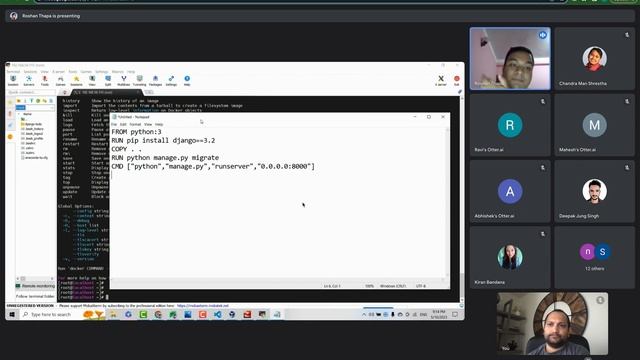Select the orange sidebar tab icon in MobaXterm
Viewport: 640px width, 360px height.
10,137
